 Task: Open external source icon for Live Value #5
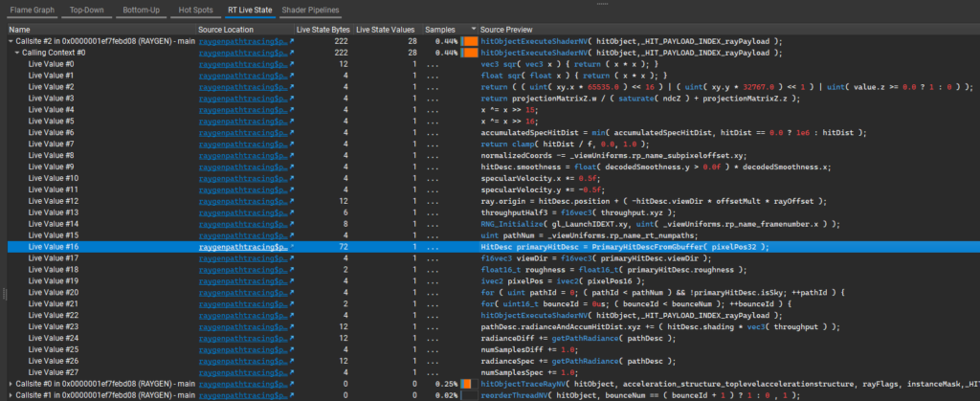click(x=291, y=122)
